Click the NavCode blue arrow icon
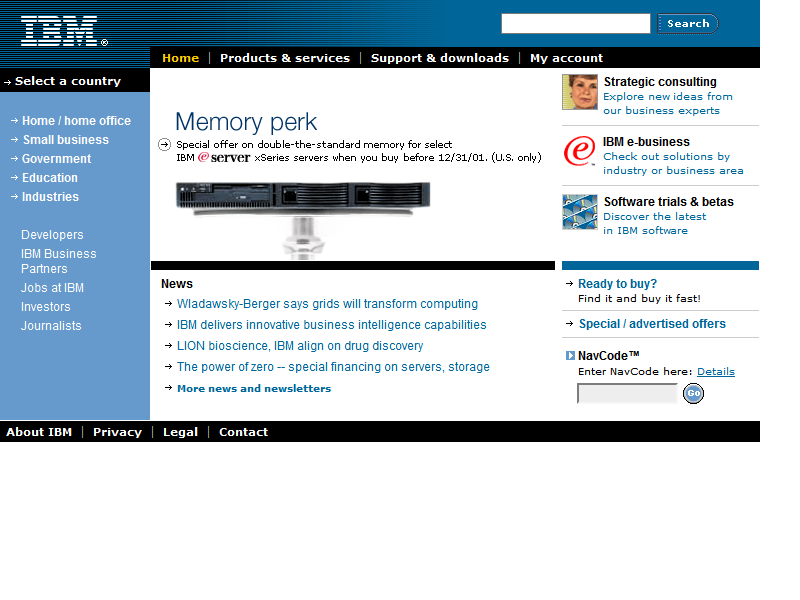This screenshot has width=800, height=600. [570, 356]
